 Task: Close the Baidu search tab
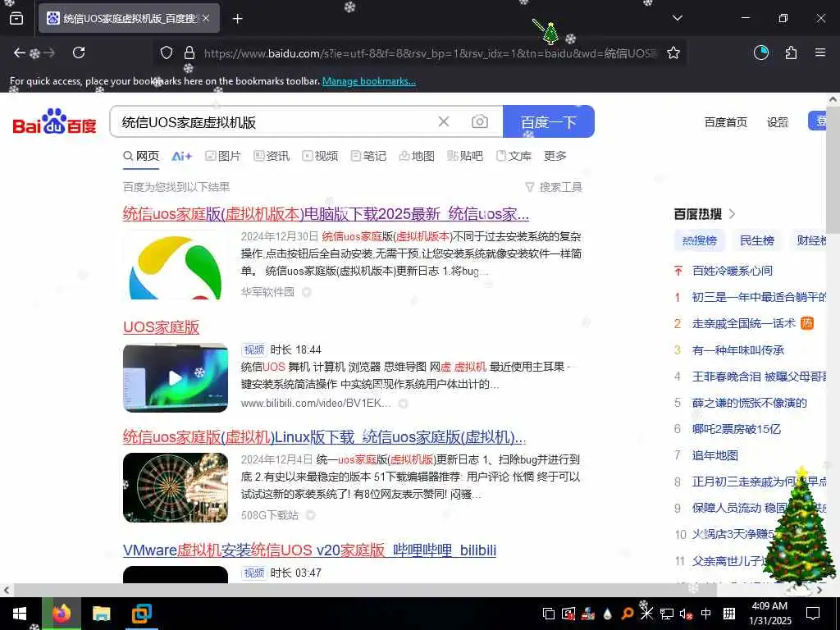point(206,18)
